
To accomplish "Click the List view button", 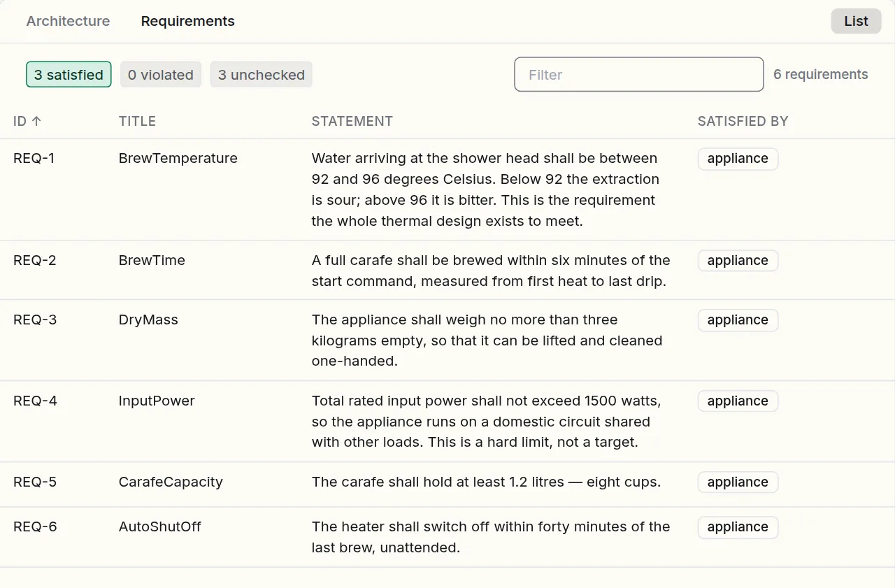I will click(856, 21).
